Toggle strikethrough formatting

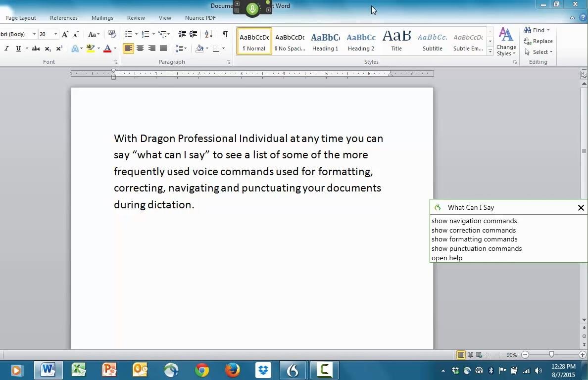point(36,48)
